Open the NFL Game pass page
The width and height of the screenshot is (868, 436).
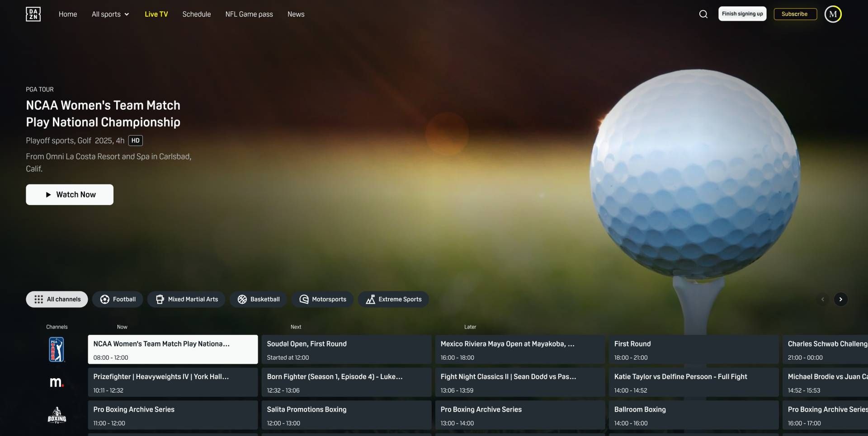[x=249, y=14]
